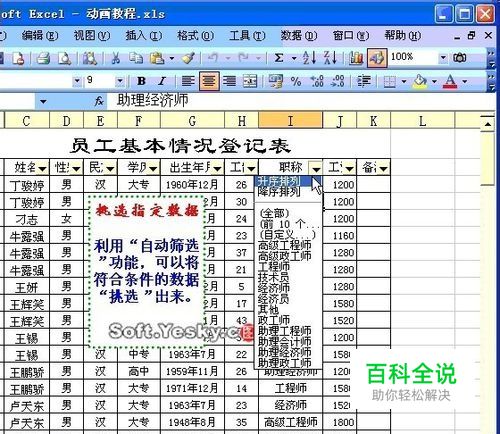
Task: Select 高级工程师 in filter list
Action: [288, 245]
